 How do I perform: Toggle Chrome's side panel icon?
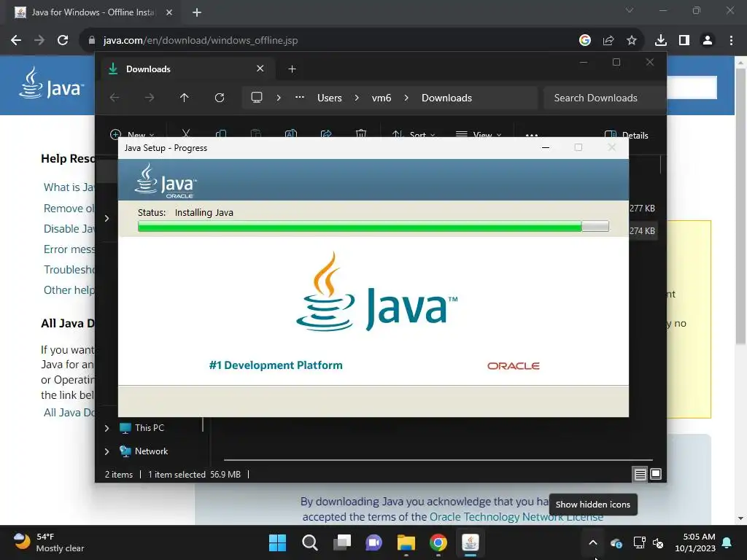(684, 41)
